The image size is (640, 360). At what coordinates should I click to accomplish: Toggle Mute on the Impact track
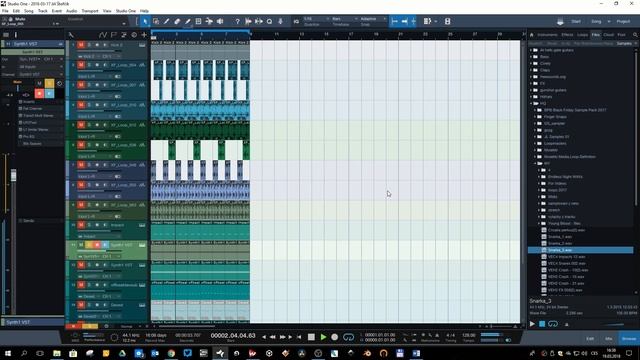point(81,225)
